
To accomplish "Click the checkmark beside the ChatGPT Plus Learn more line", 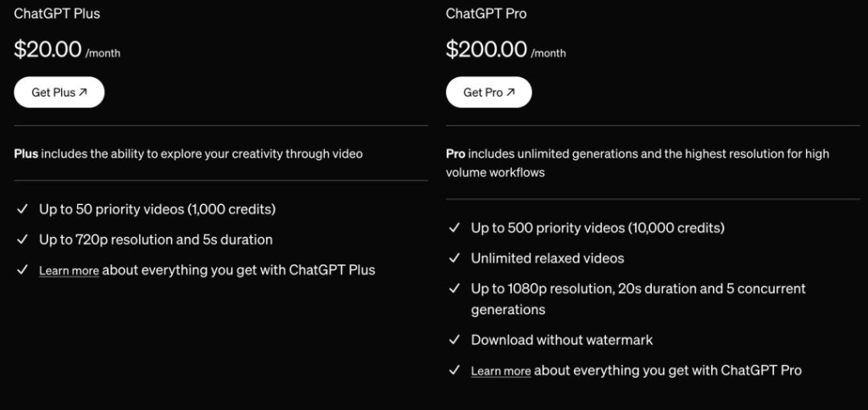I will click(x=20, y=270).
